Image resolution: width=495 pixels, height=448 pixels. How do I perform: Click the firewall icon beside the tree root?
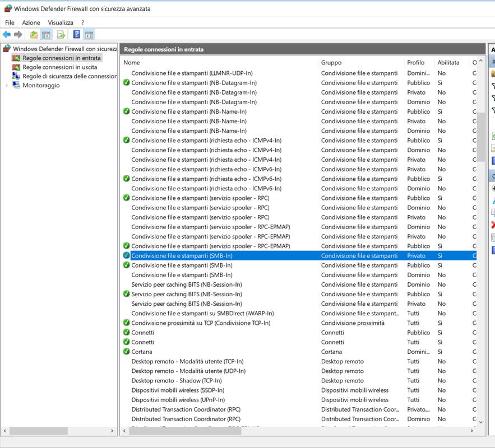pos(7,49)
